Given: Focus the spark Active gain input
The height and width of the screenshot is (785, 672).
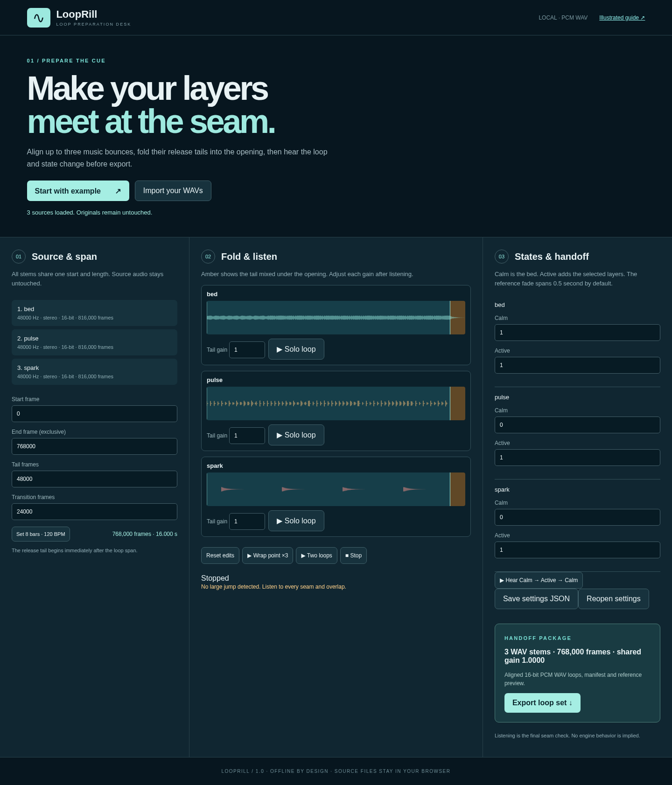Looking at the screenshot, I should pyautogui.click(x=577, y=550).
